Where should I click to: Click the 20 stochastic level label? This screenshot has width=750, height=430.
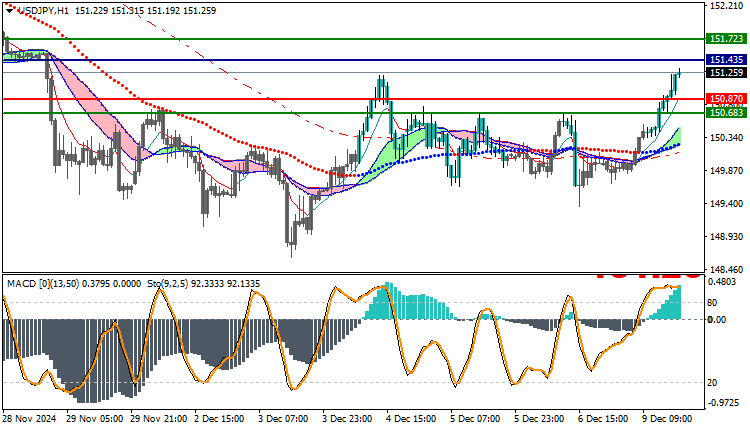pos(712,383)
